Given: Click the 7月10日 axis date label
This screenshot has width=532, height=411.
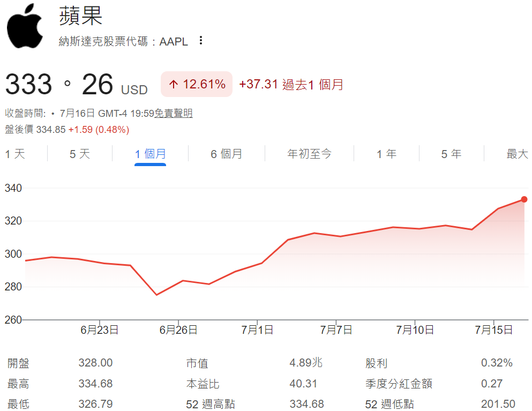Looking at the screenshot, I should pos(415,330).
